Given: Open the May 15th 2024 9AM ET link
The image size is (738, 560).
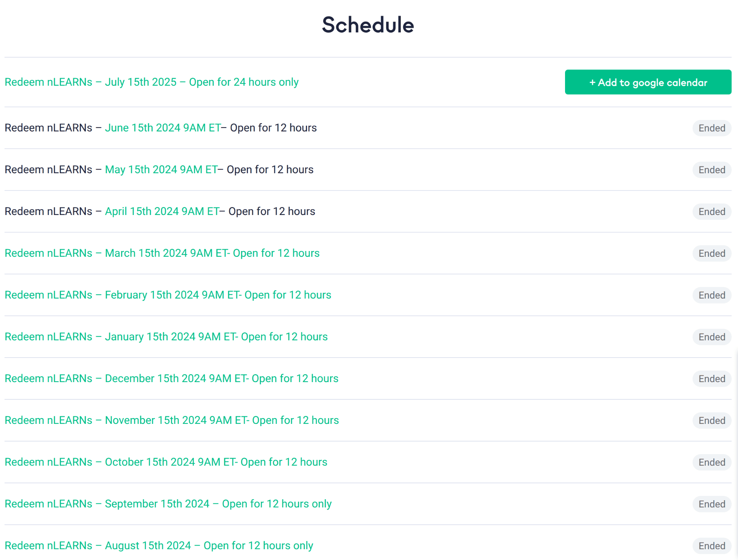Looking at the screenshot, I should 161,170.
